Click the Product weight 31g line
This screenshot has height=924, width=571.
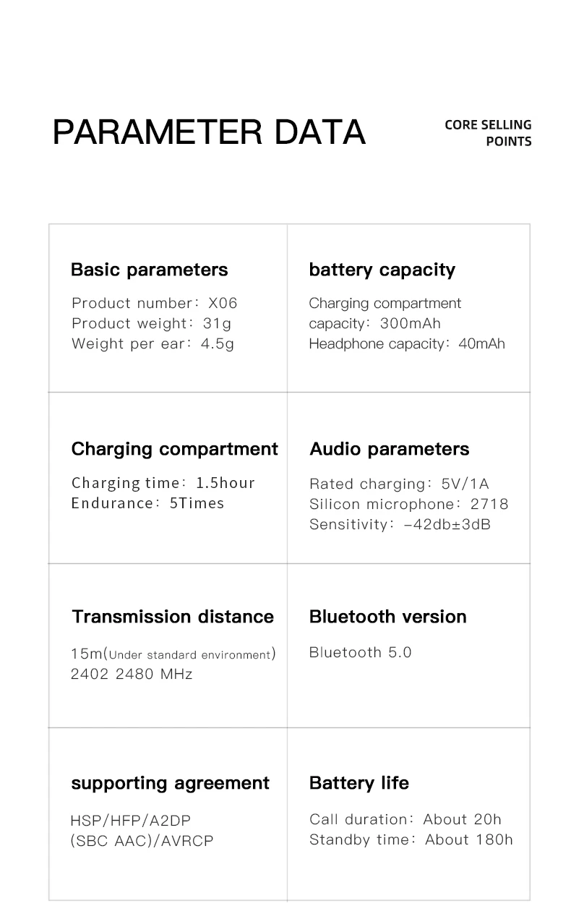point(152,323)
